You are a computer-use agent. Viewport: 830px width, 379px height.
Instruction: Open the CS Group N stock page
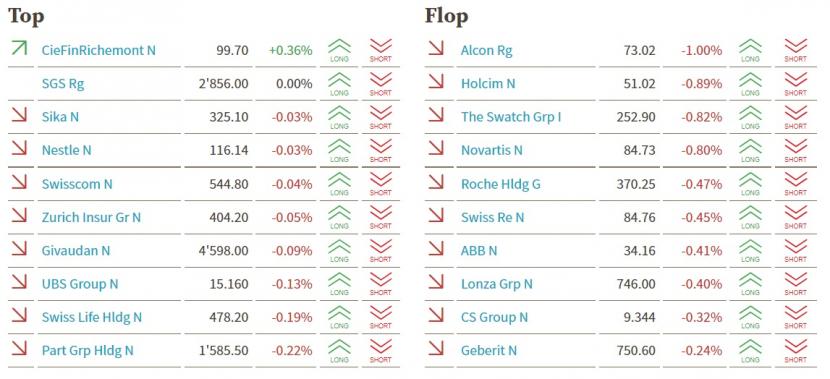point(494,317)
